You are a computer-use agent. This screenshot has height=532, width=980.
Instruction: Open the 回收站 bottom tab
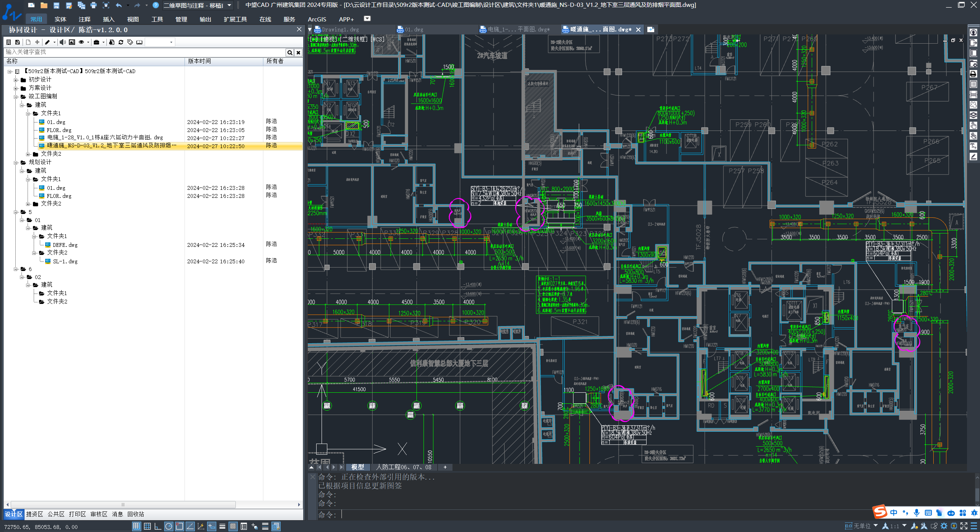(x=136, y=514)
